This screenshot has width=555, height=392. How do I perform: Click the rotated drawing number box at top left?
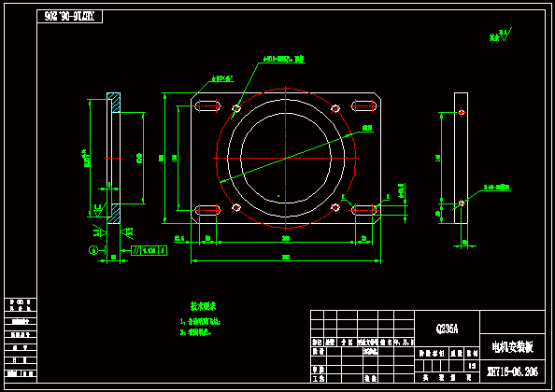tap(70, 16)
